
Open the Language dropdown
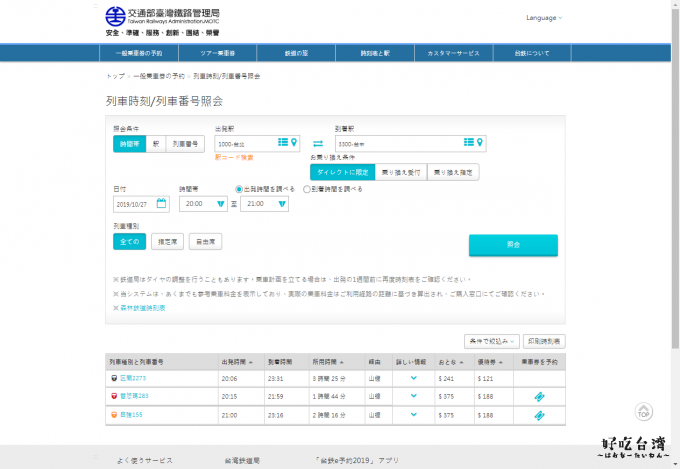click(x=544, y=18)
